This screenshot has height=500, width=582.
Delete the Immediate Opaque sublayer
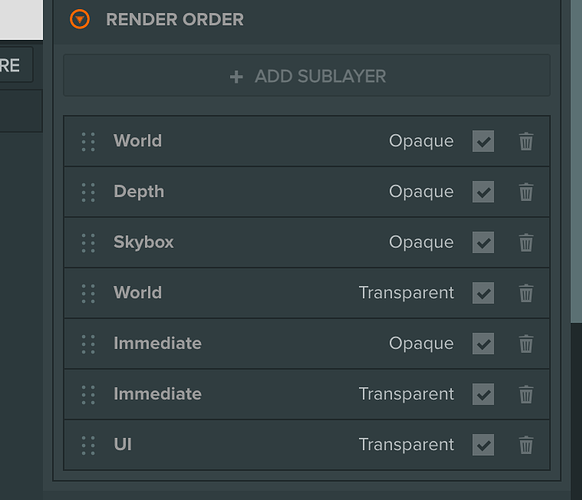[x=526, y=343]
